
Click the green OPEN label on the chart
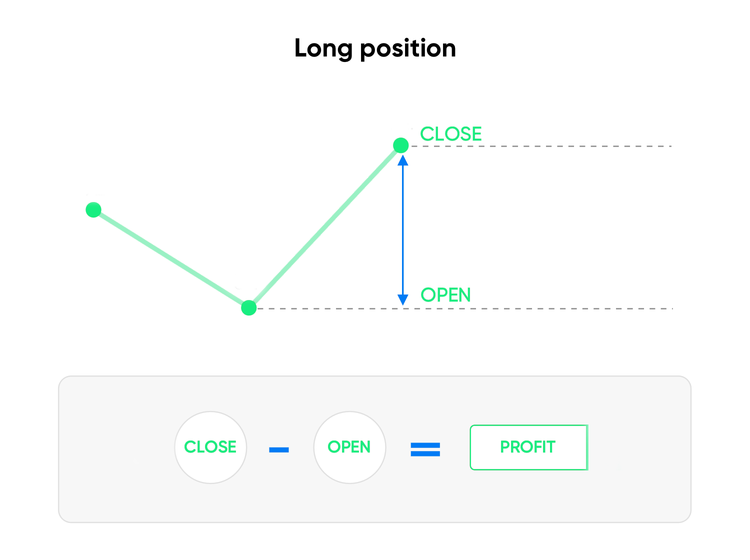click(x=446, y=295)
